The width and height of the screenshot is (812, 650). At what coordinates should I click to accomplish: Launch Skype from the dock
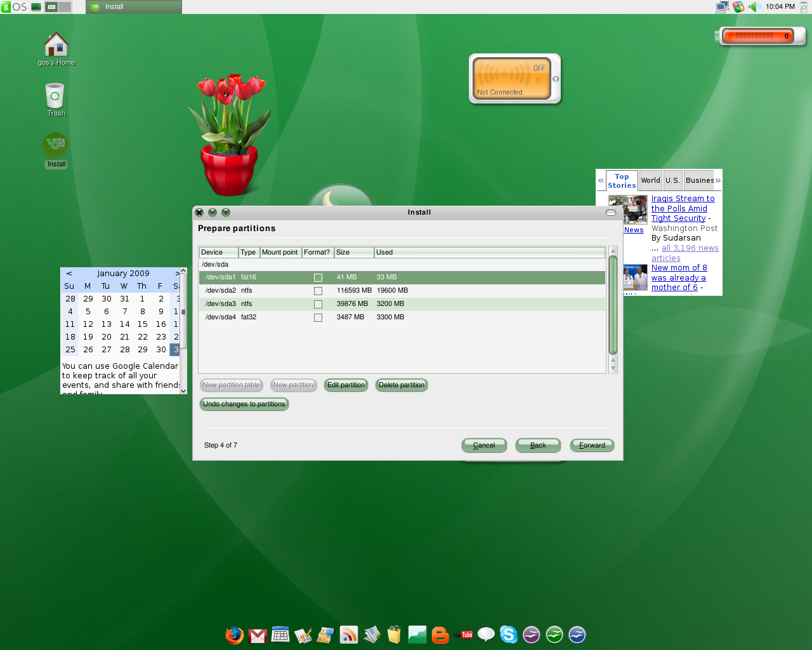(x=509, y=635)
